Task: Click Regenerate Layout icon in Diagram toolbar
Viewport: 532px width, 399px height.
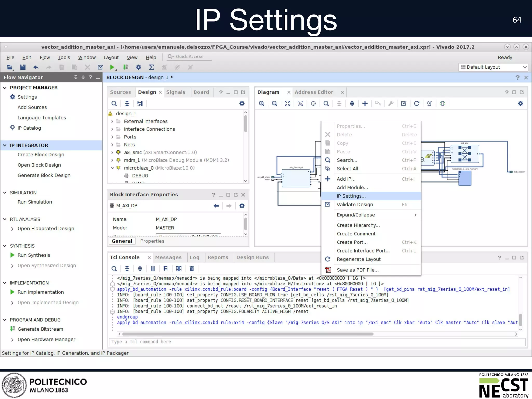Action: pyautogui.click(x=416, y=103)
